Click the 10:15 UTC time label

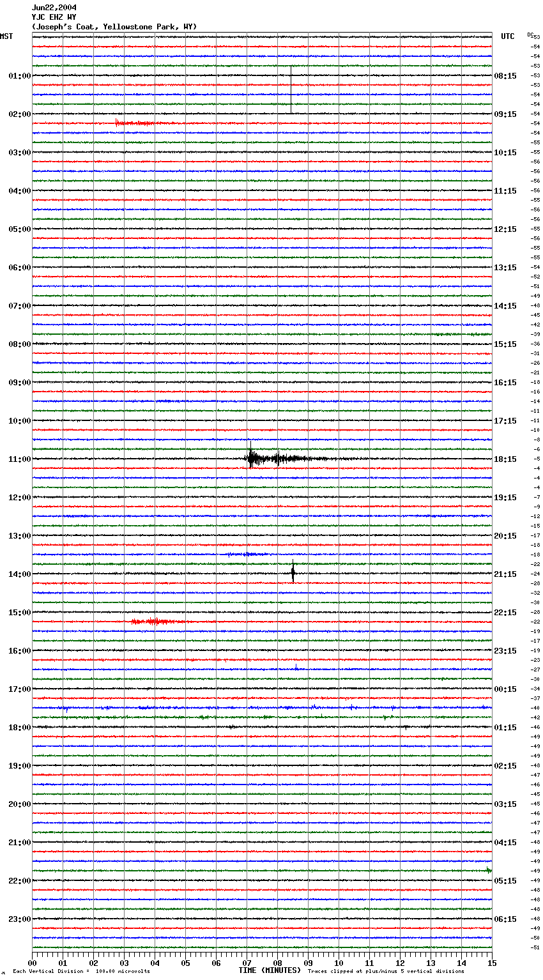pos(505,153)
